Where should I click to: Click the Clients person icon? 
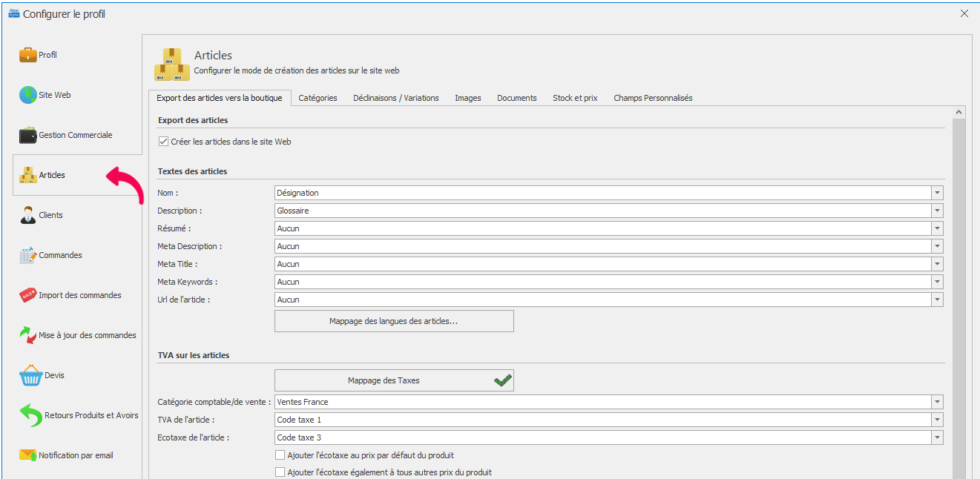point(28,215)
